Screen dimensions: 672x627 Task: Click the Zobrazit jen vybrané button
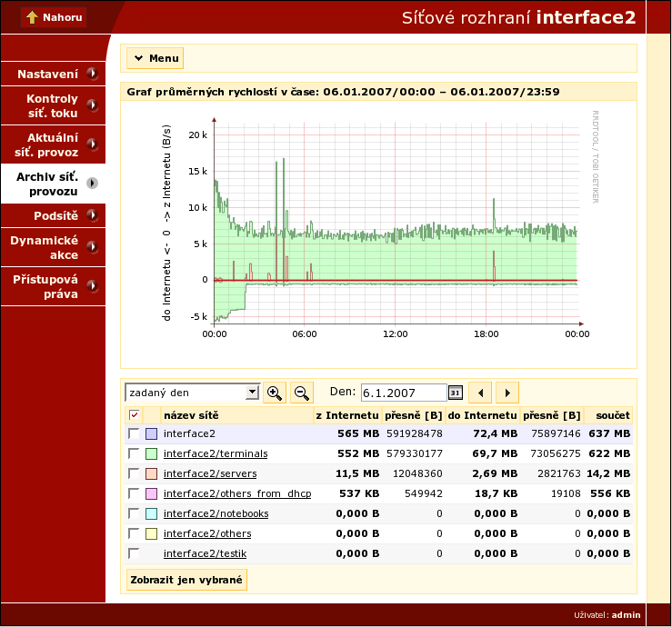pyautogui.click(x=186, y=580)
